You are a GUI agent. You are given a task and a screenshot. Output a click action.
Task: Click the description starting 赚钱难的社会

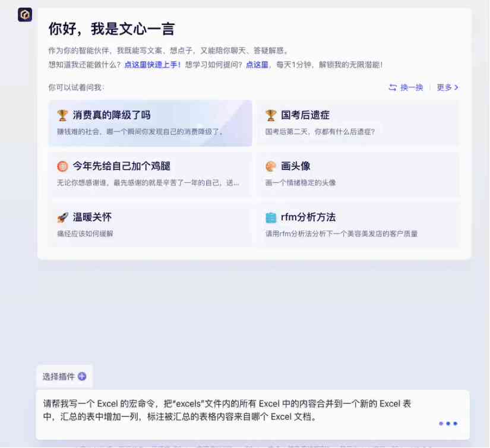140,132
